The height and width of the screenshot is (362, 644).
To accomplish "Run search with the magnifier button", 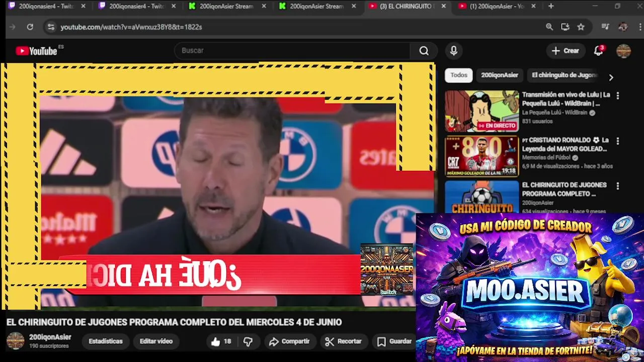I will [x=424, y=51].
